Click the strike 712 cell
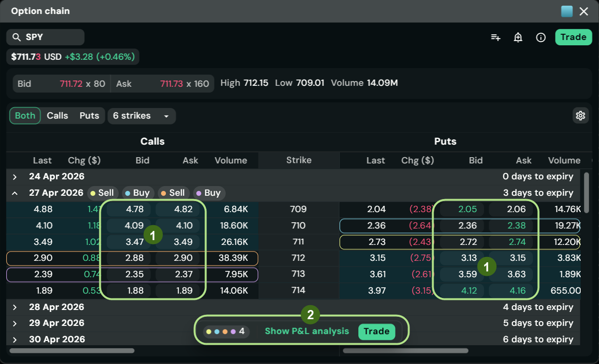Image resolution: width=599 pixels, height=364 pixels. [x=299, y=258]
